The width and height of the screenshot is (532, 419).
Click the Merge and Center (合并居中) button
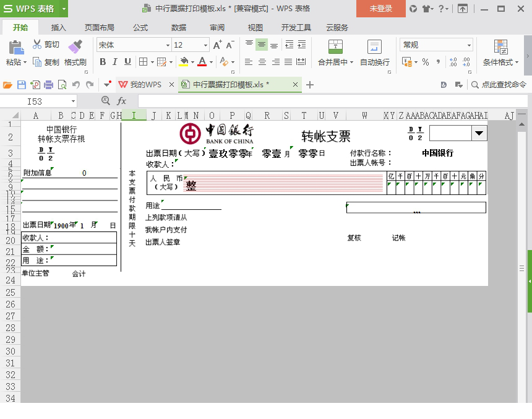pyautogui.click(x=335, y=53)
